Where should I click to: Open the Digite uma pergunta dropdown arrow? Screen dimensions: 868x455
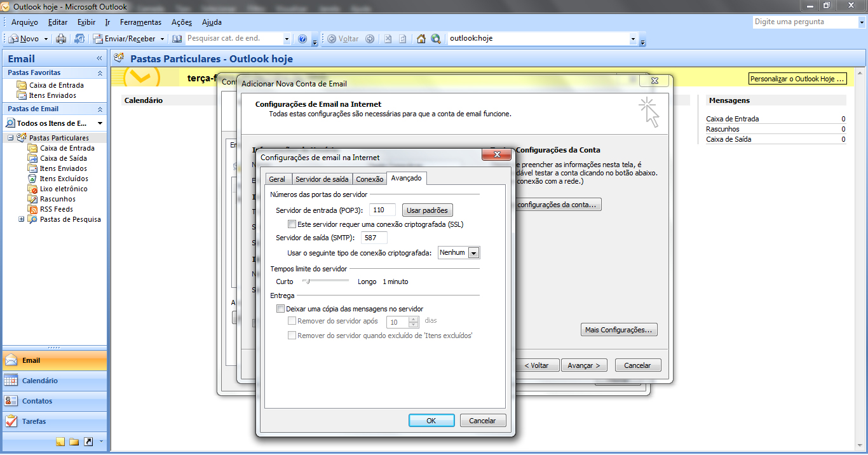tap(861, 22)
